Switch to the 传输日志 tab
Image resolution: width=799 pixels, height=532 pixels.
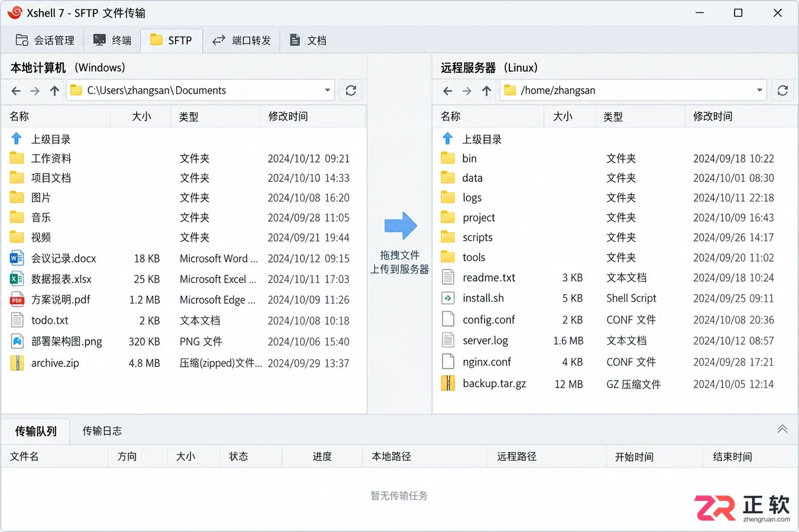click(x=102, y=431)
